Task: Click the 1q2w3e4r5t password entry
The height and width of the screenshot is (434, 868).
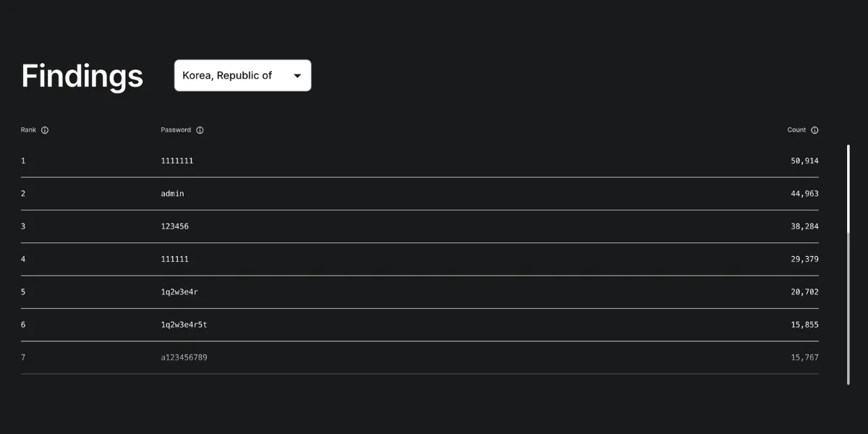Action: 184,325
